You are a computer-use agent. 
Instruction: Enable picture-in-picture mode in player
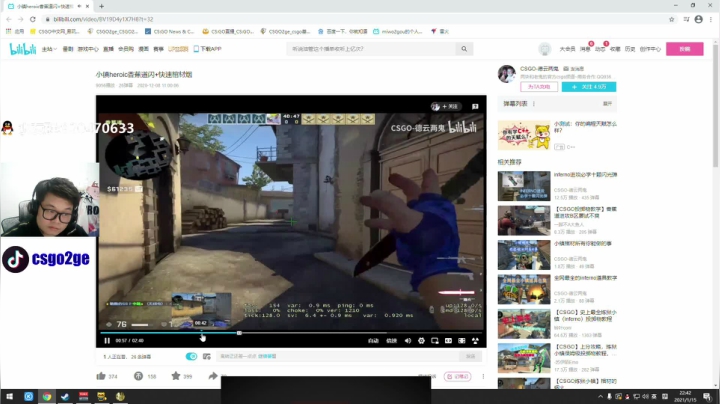point(434,341)
